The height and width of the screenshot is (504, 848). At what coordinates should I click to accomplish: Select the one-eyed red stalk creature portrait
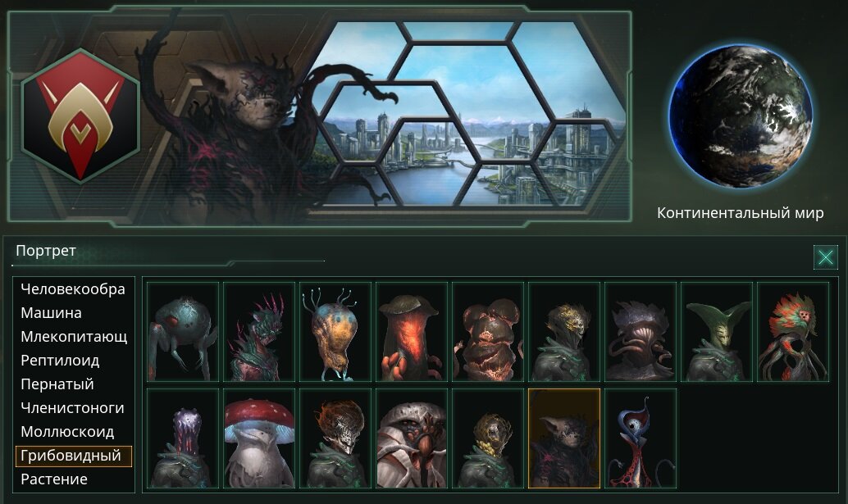click(641, 438)
